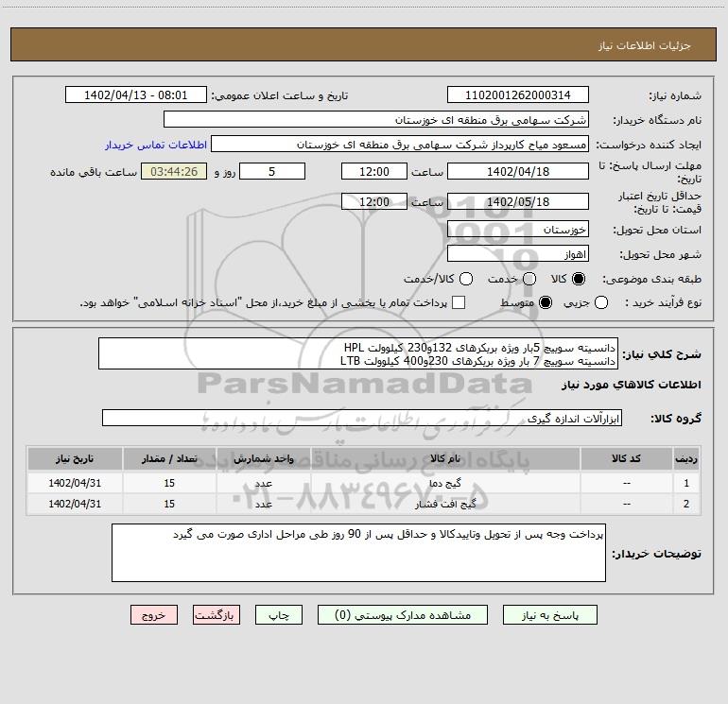Click the 'واحد شمارش' column header
Viewport: 728px width, 704px height.
coord(263,458)
